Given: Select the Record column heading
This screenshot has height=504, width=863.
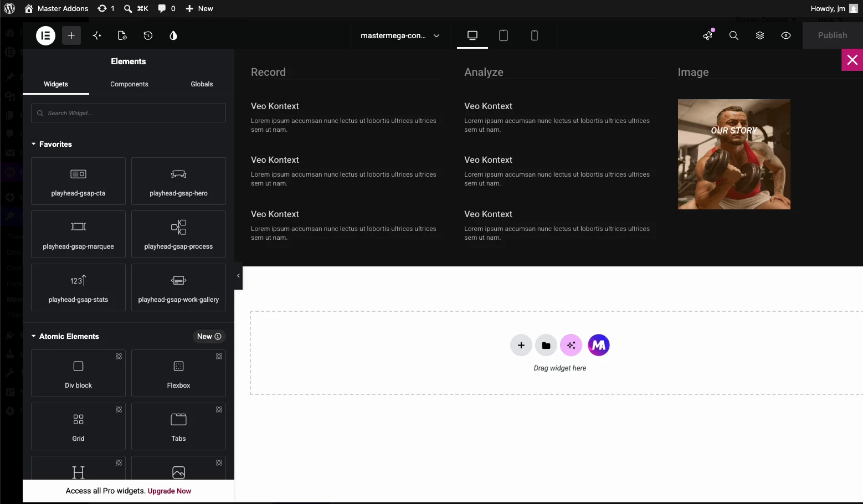Looking at the screenshot, I should tap(268, 72).
